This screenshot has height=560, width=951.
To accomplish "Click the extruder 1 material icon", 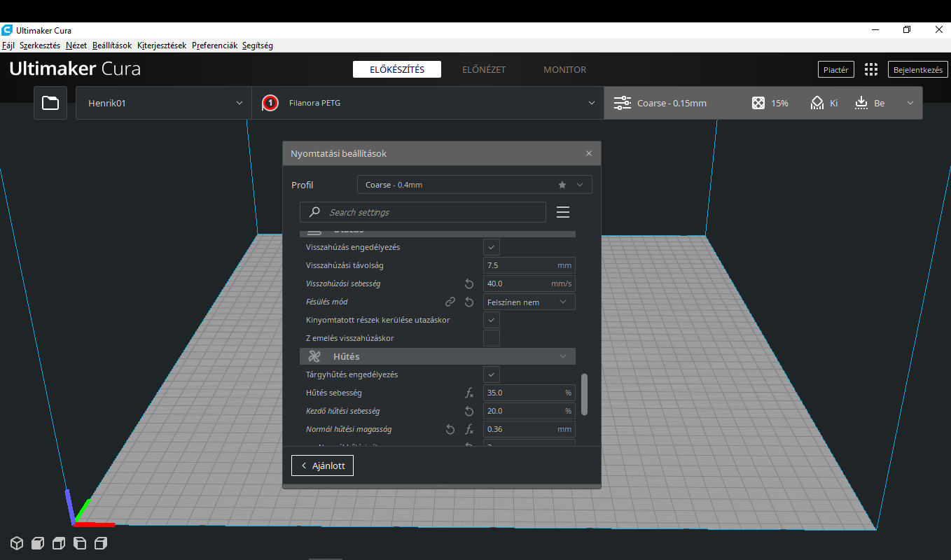I will point(270,104).
